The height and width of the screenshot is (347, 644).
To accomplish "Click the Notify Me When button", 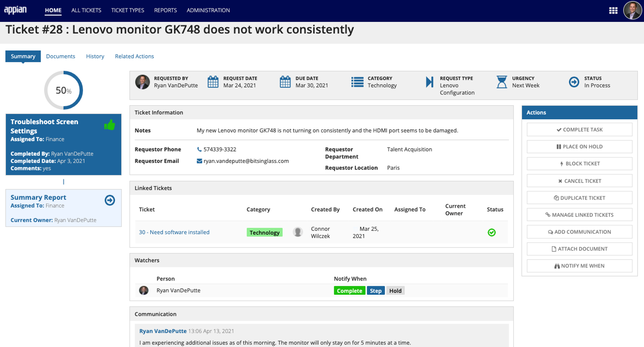I will coord(579,266).
